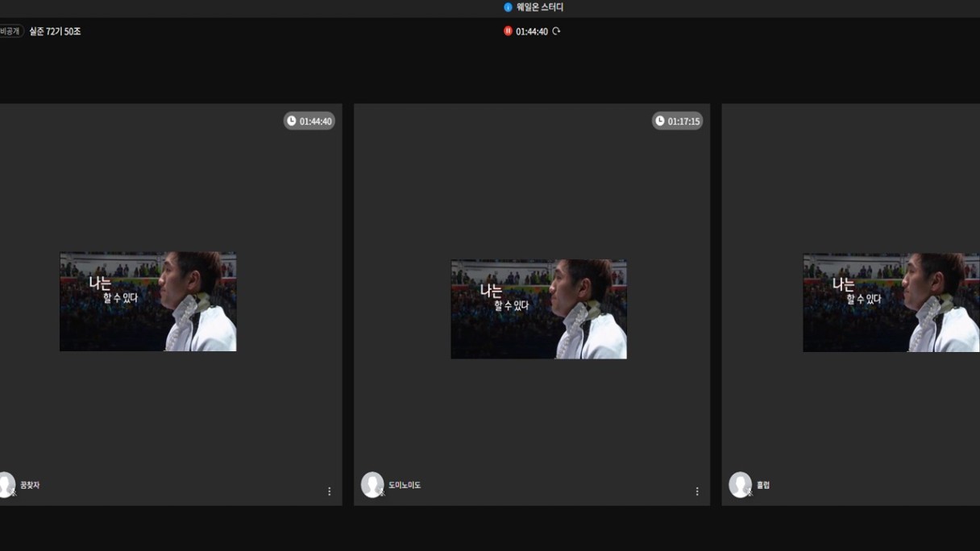The width and height of the screenshot is (980, 551).
Task: Click the 01:17:15 timer badge on 도미노미도's tile
Action: 677,121
